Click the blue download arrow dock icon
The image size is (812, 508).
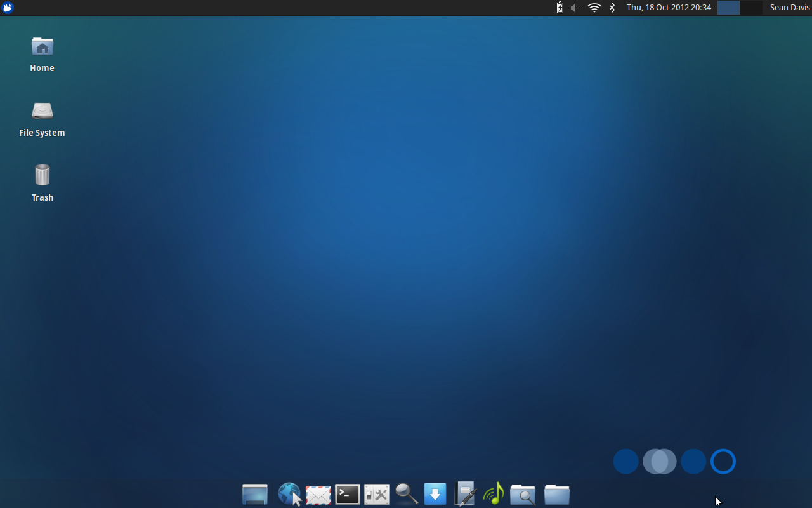(x=435, y=494)
